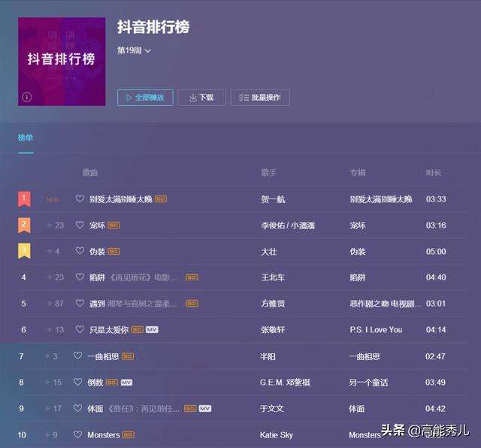
Task: Open artist 小潘潘
Action: click(303, 226)
